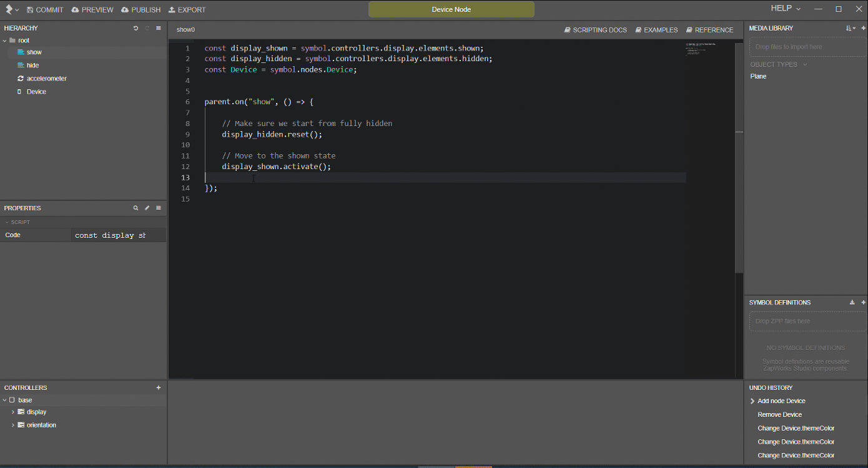Select the show script node icon
Screen dimensions: 868x468
point(20,52)
